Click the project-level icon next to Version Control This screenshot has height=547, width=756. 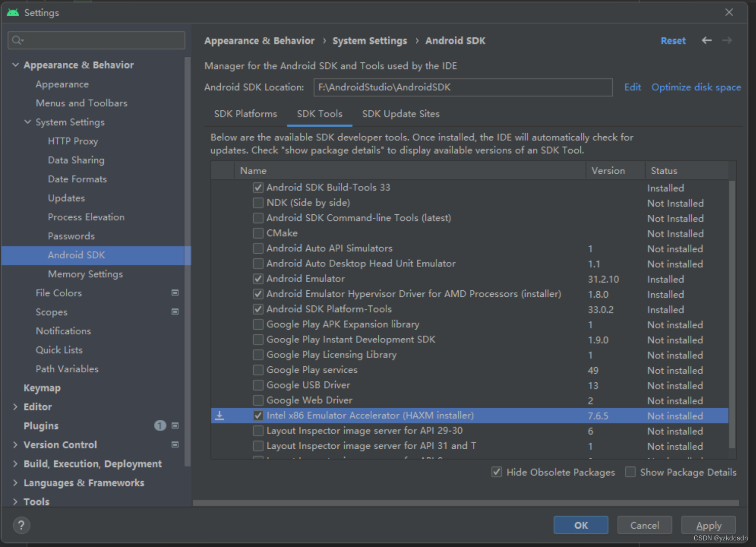[175, 445]
